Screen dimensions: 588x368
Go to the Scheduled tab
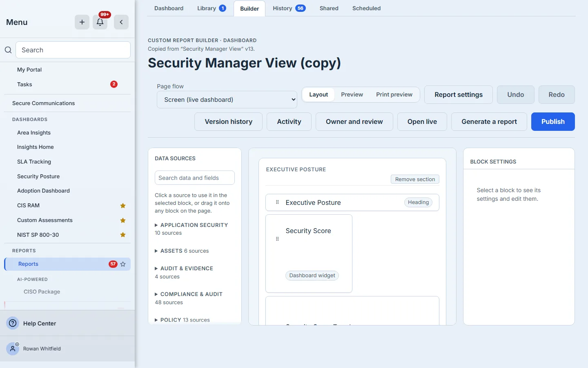point(366,8)
